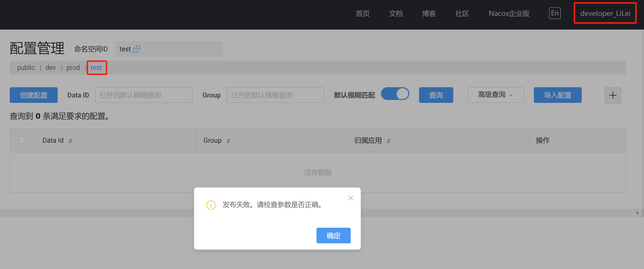Click the copy icon next to namespace ID
This screenshot has width=644, height=269.
coord(137,49)
